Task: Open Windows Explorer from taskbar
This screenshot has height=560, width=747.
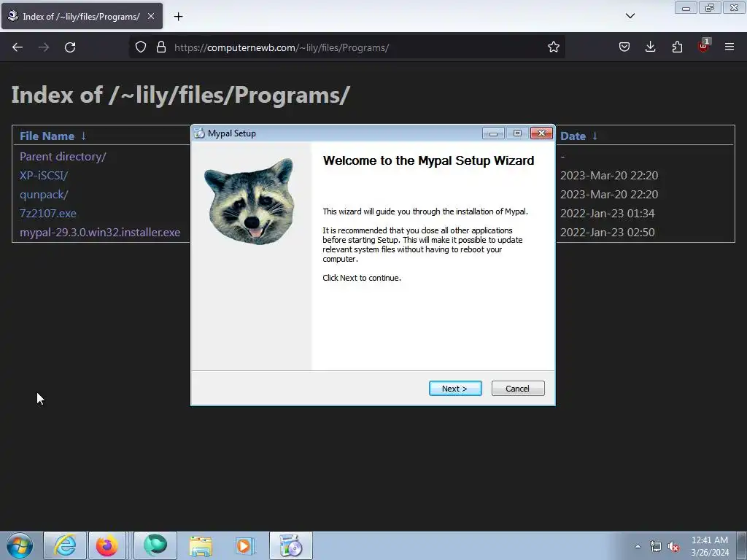Action: (x=201, y=545)
